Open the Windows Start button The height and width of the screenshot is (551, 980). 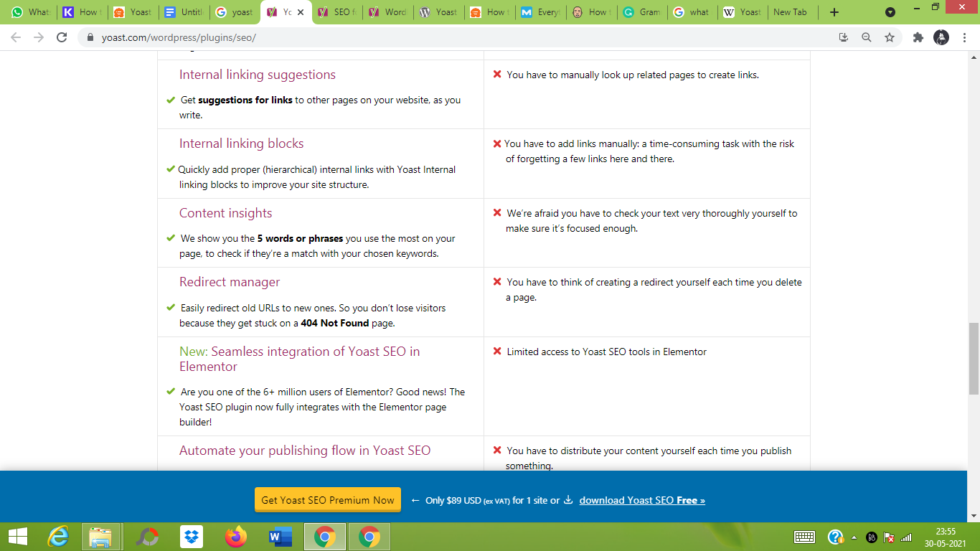tap(17, 537)
